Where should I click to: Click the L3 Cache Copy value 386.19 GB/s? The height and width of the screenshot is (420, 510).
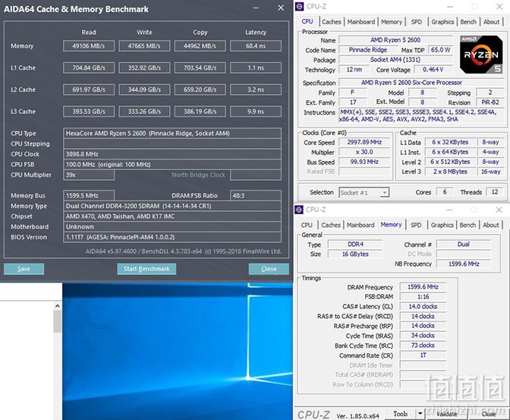200,112
